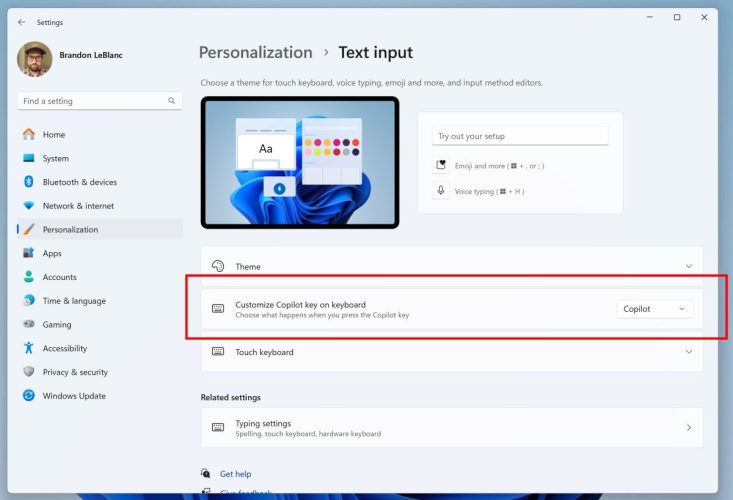This screenshot has height=500, width=733.
Task: Click the Theme palette icon
Action: click(218, 266)
